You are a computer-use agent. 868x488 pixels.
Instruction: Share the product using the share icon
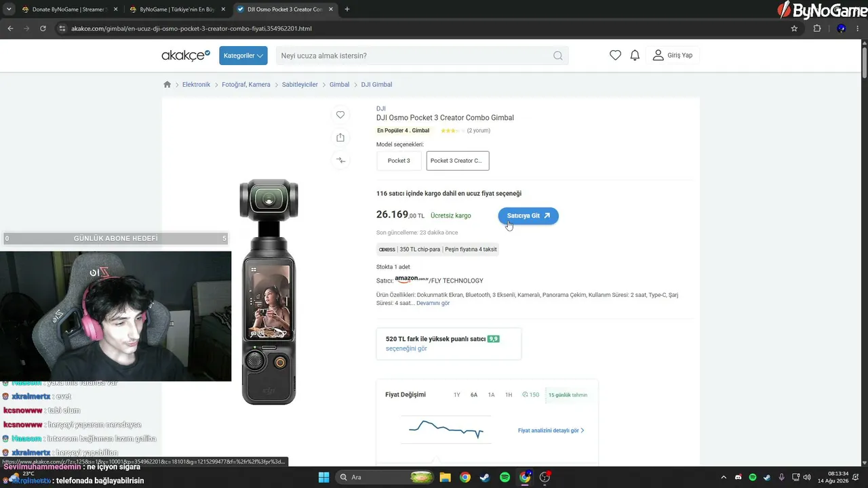pos(340,138)
